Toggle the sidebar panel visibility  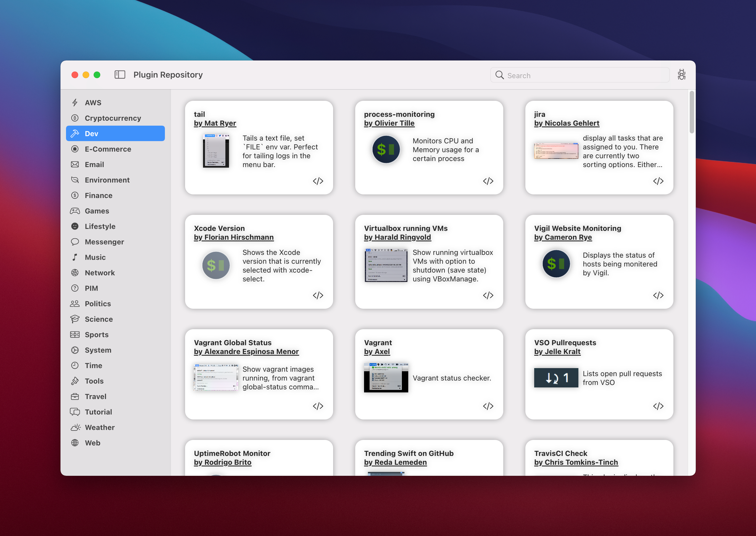click(x=120, y=75)
